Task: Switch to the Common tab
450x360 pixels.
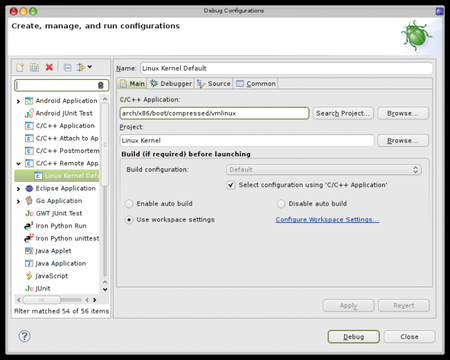Action: click(x=256, y=84)
